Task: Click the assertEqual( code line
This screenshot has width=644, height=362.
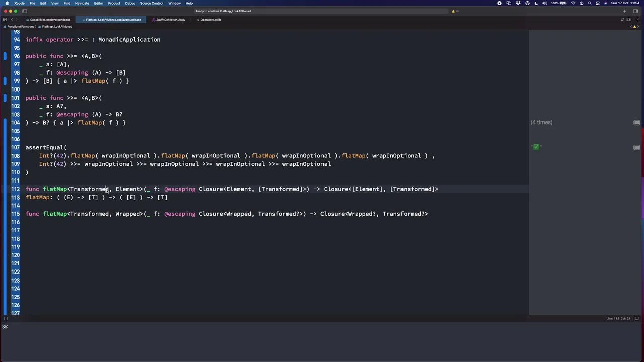Action: (x=46, y=147)
